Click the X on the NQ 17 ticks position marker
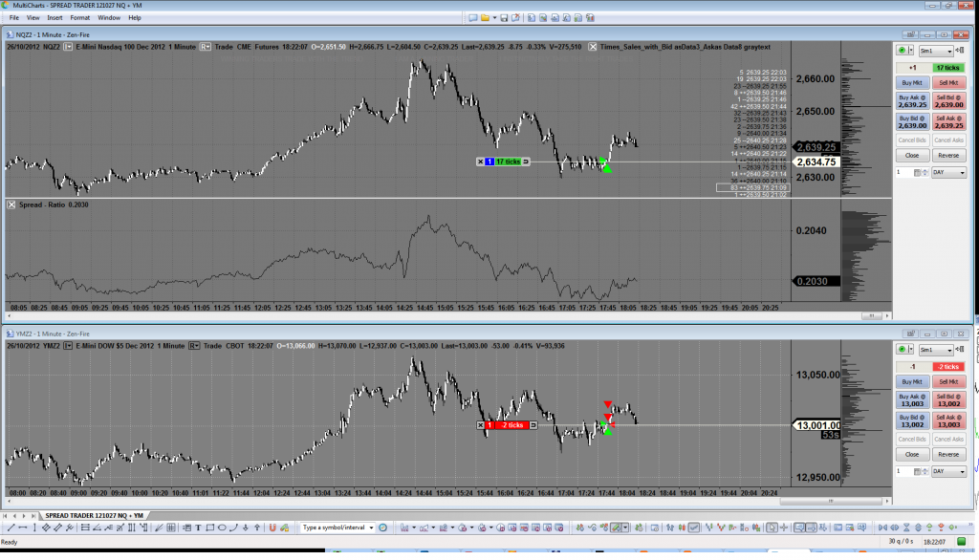 [x=481, y=162]
